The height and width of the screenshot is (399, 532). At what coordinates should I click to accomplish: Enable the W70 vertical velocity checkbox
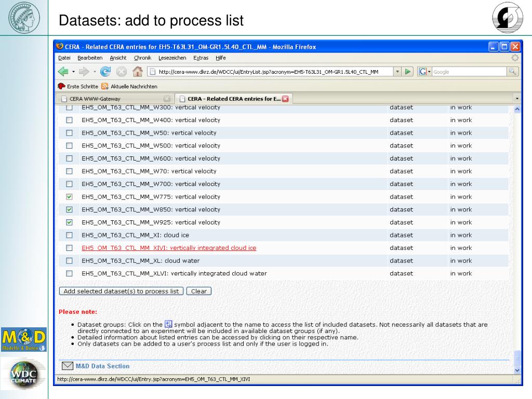(x=69, y=171)
